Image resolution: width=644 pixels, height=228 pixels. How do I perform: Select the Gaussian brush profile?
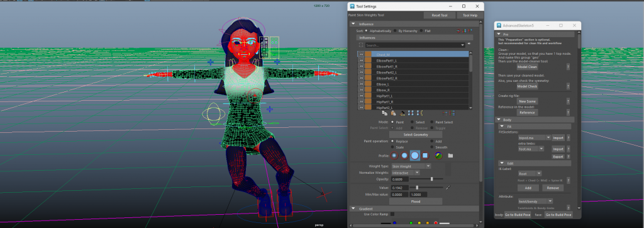coord(394,156)
